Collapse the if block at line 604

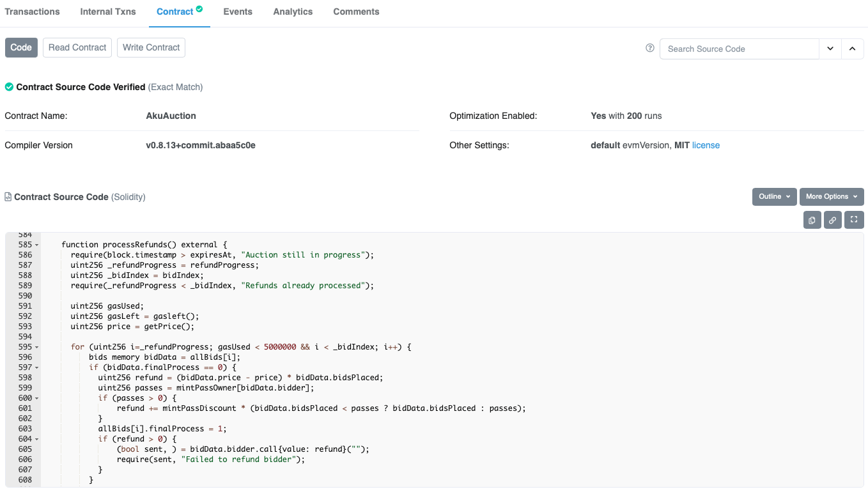pos(36,439)
